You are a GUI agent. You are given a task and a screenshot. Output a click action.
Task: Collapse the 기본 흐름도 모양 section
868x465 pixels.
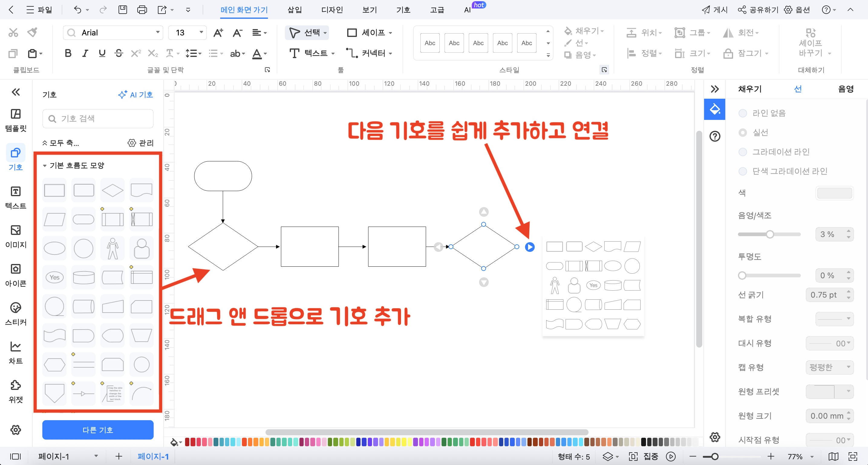pos(45,165)
